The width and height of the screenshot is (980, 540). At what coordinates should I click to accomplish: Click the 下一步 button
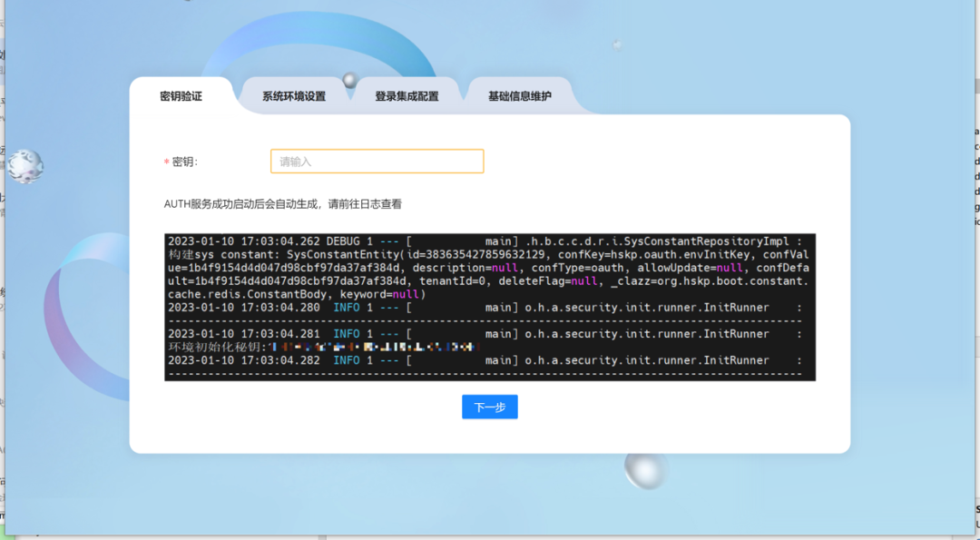click(489, 407)
